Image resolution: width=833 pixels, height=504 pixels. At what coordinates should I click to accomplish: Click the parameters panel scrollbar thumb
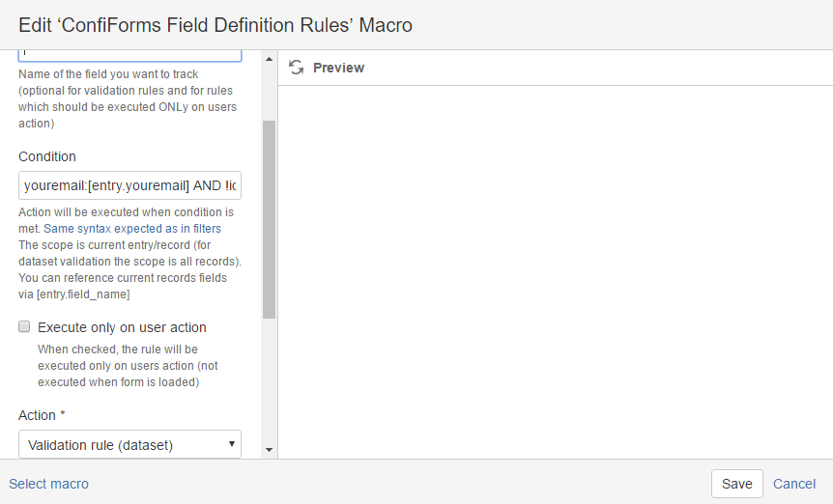click(x=269, y=219)
